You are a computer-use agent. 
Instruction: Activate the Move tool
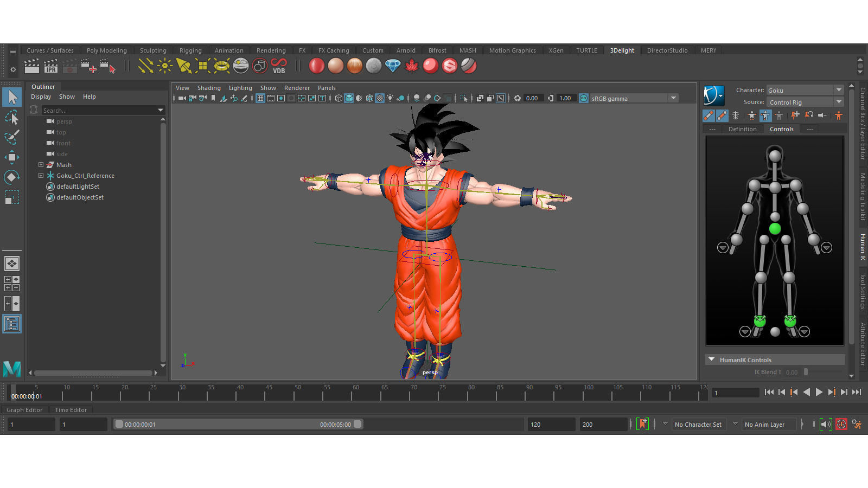coord(12,157)
